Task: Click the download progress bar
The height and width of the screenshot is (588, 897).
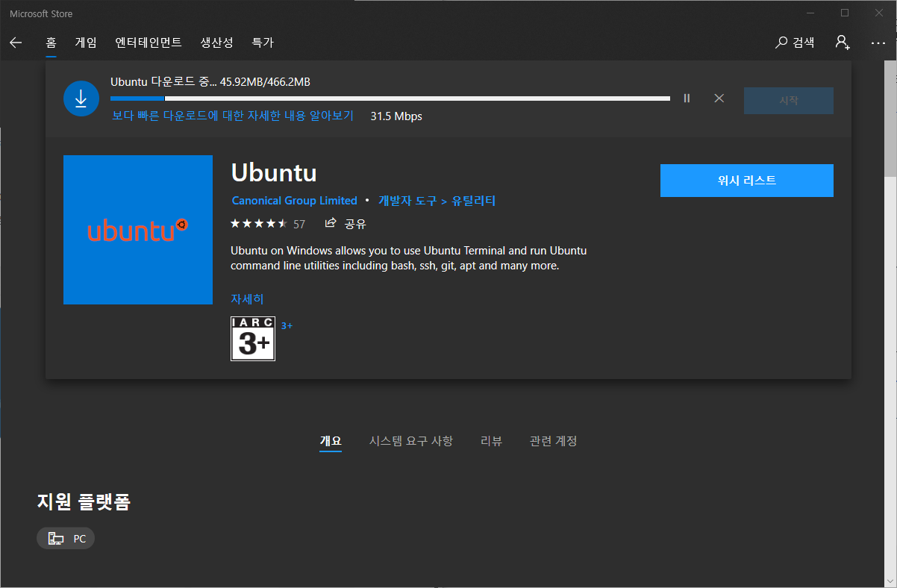Action: 390,98
